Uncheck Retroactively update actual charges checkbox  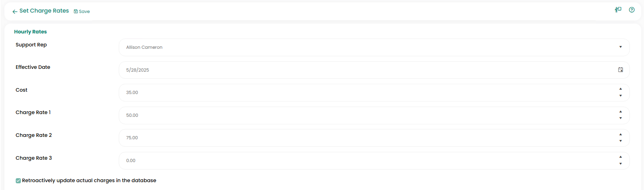point(18,181)
